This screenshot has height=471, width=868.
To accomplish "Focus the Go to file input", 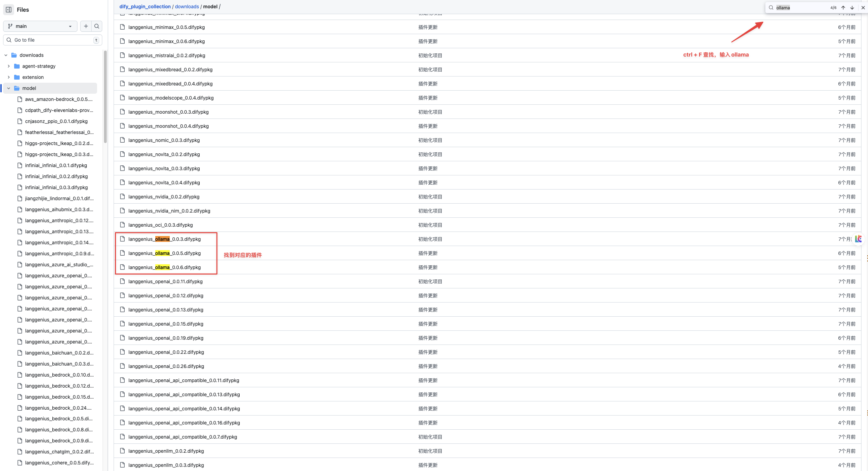I will (53, 40).
